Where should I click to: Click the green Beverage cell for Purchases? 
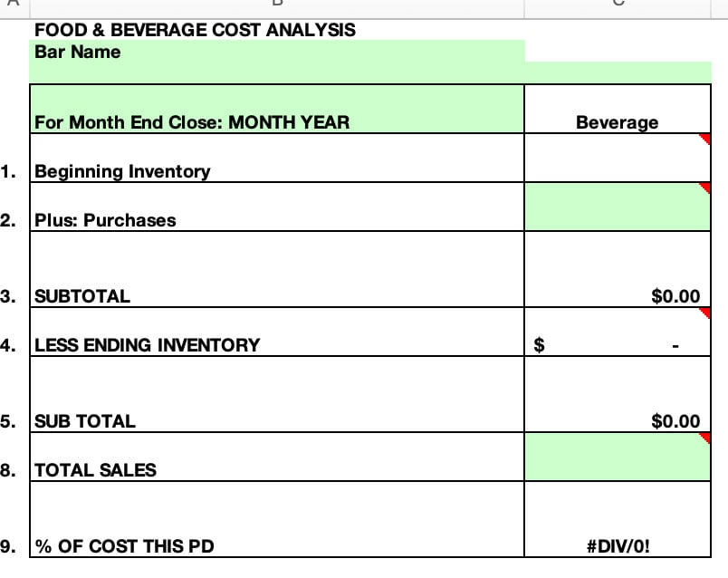[x=618, y=207]
